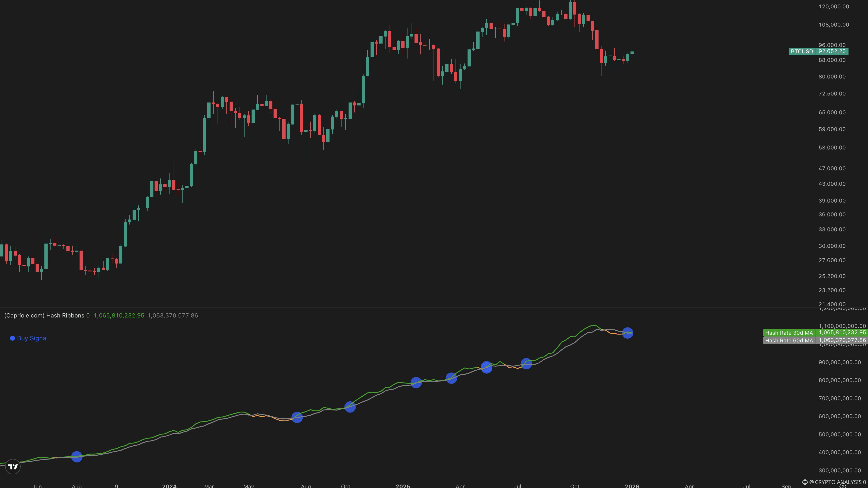The height and width of the screenshot is (488, 868).
Task: Click the BTCUSD symbol label
Action: pos(802,52)
